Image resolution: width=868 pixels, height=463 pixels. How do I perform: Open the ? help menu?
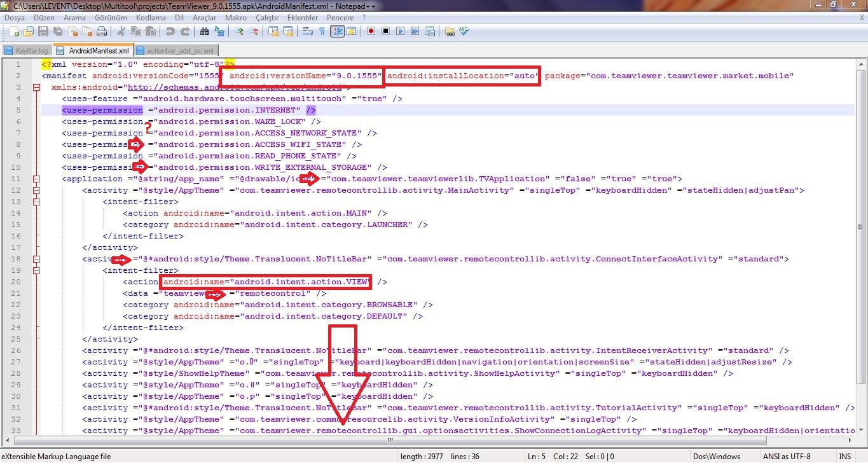point(364,18)
